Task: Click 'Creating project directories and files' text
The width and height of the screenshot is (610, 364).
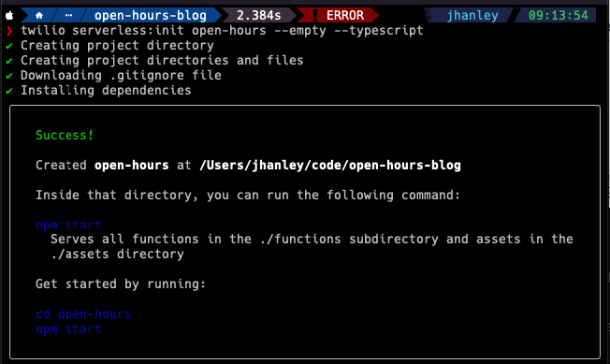Action: [x=162, y=60]
